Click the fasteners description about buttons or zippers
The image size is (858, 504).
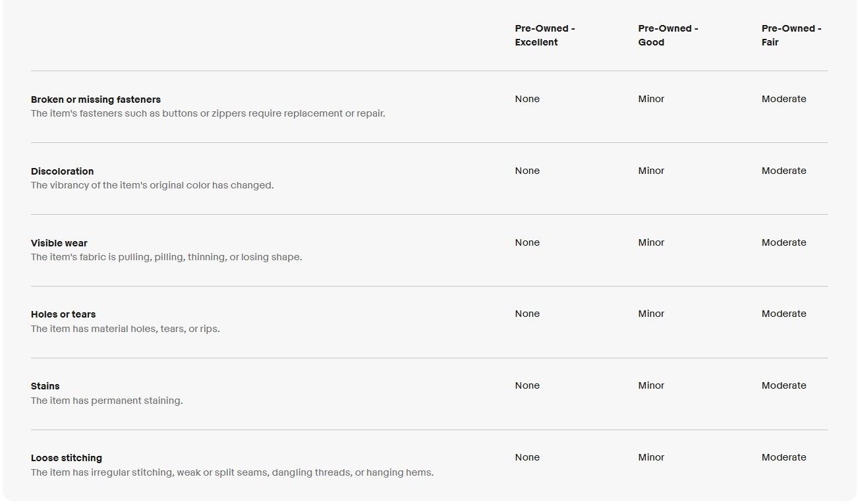pos(208,113)
